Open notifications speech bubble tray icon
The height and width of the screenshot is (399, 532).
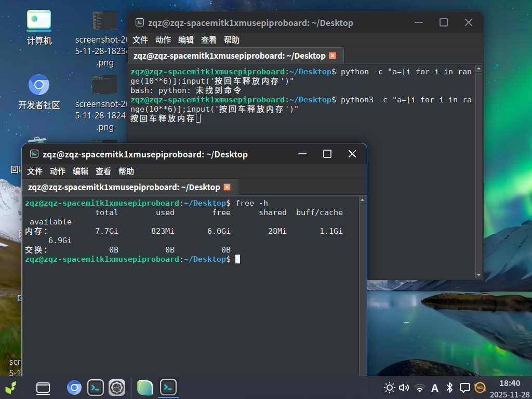[464, 388]
